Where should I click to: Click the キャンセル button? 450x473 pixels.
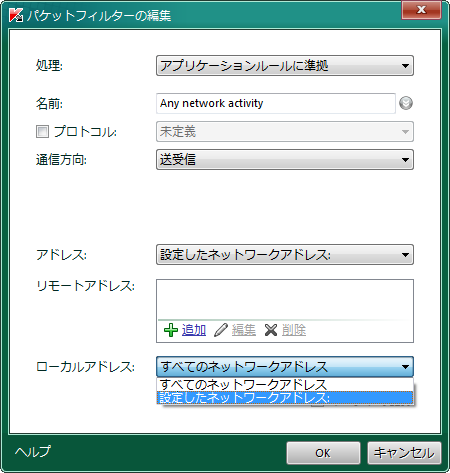tap(404, 453)
